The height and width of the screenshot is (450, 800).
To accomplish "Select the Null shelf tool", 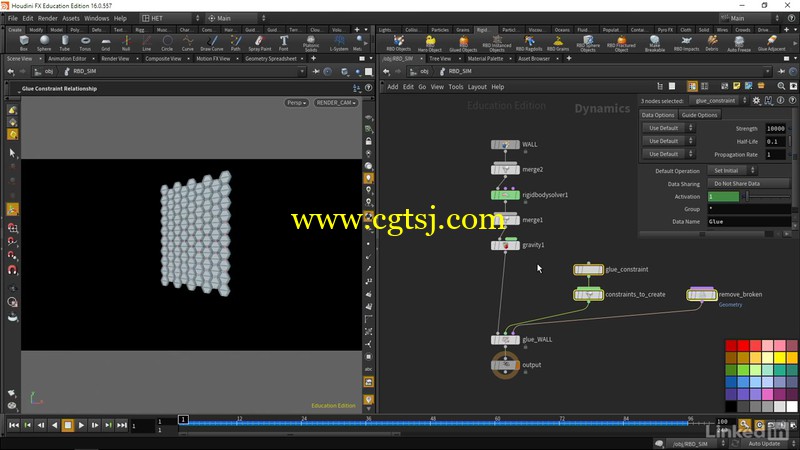I will [x=126, y=43].
